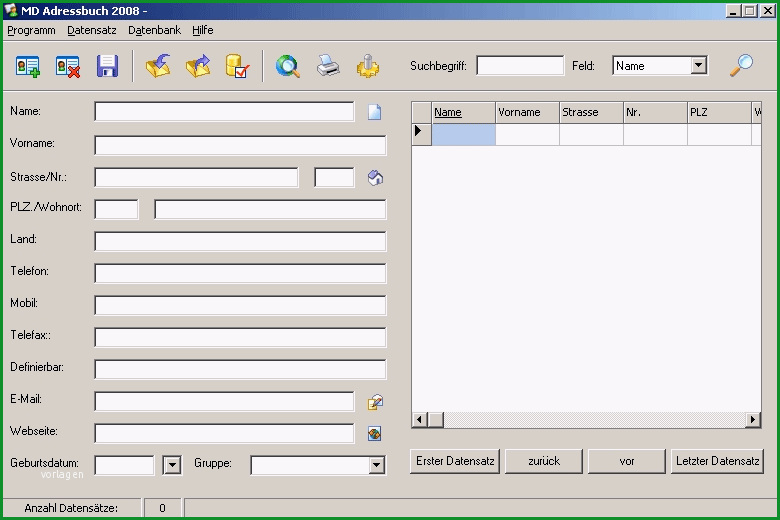The width and height of the screenshot is (780, 520).
Task: Open the Datenbank menu
Action: (x=154, y=30)
